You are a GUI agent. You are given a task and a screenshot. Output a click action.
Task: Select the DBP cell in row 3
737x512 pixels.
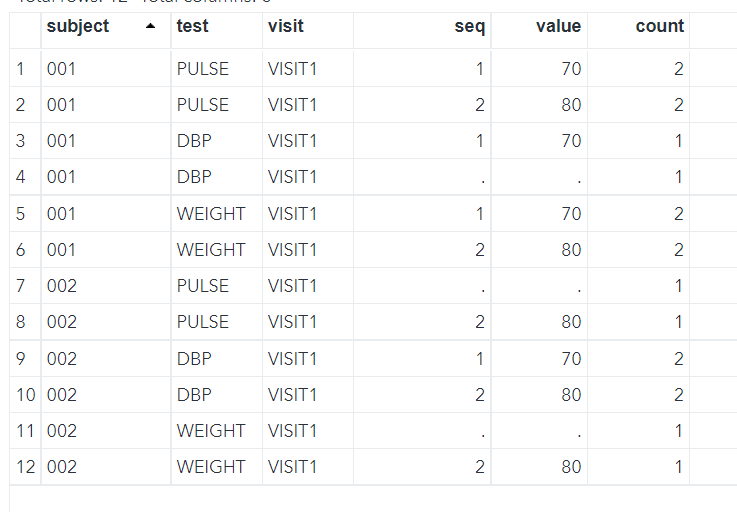195,141
